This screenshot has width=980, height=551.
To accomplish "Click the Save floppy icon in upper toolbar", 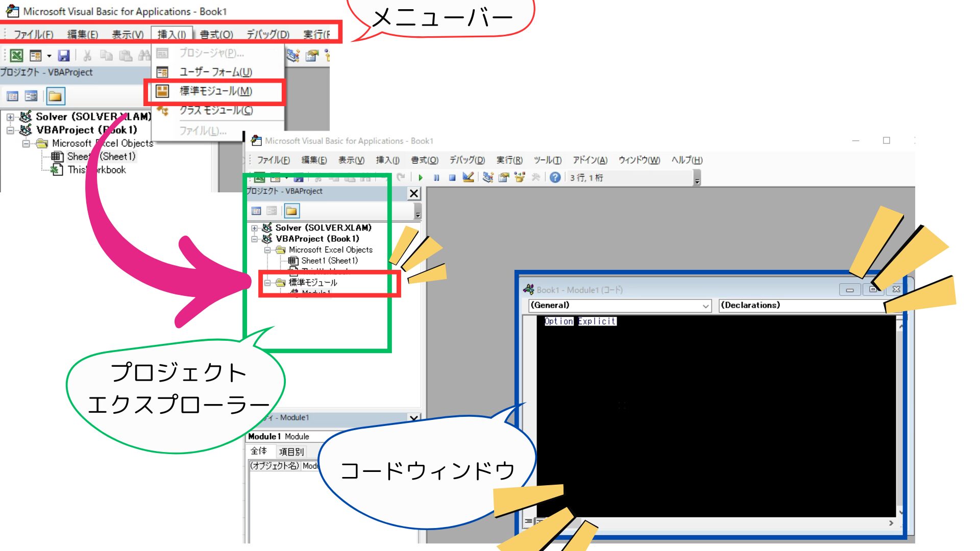I will tap(64, 55).
